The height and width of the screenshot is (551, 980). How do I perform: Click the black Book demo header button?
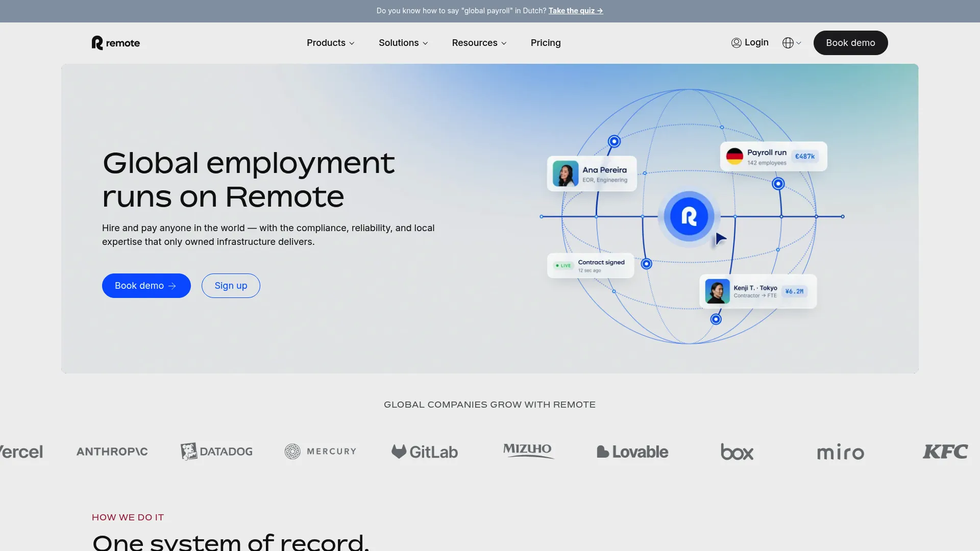click(850, 43)
